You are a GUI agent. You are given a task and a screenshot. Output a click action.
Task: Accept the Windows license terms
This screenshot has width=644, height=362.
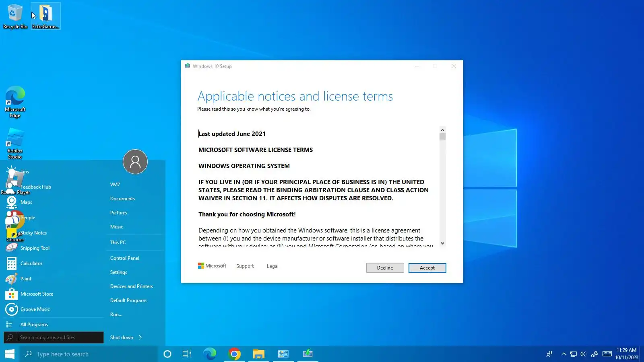click(x=427, y=268)
